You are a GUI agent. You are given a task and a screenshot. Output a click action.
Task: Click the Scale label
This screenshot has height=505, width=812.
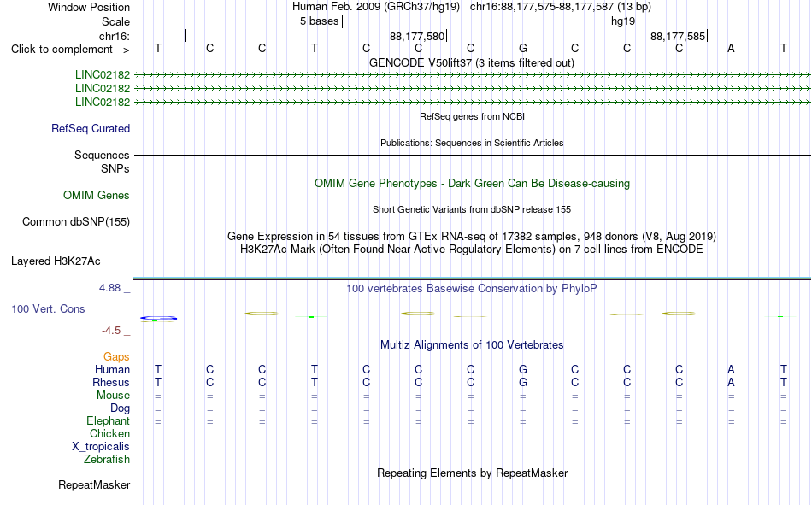click(116, 21)
